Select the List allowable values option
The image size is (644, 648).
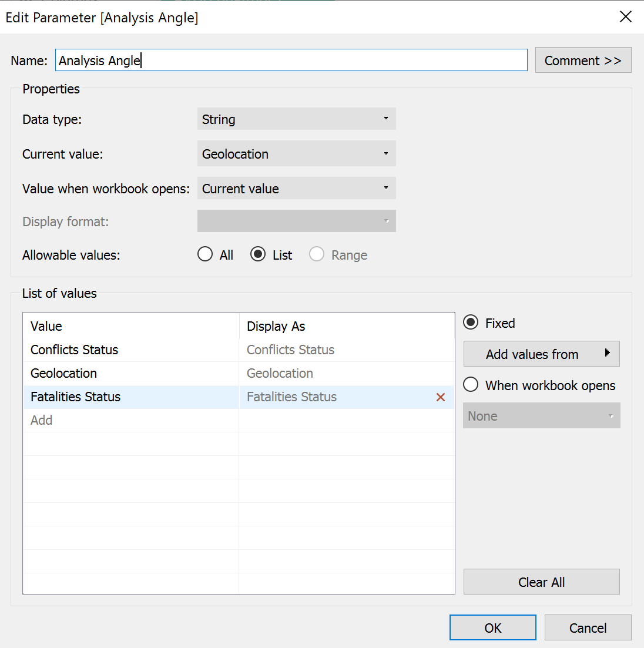coord(258,254)
